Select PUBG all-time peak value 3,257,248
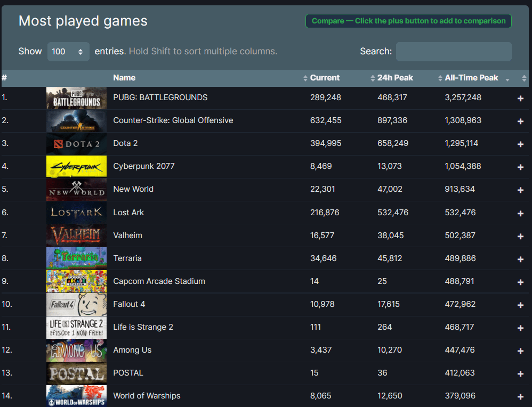 (463, 97)
